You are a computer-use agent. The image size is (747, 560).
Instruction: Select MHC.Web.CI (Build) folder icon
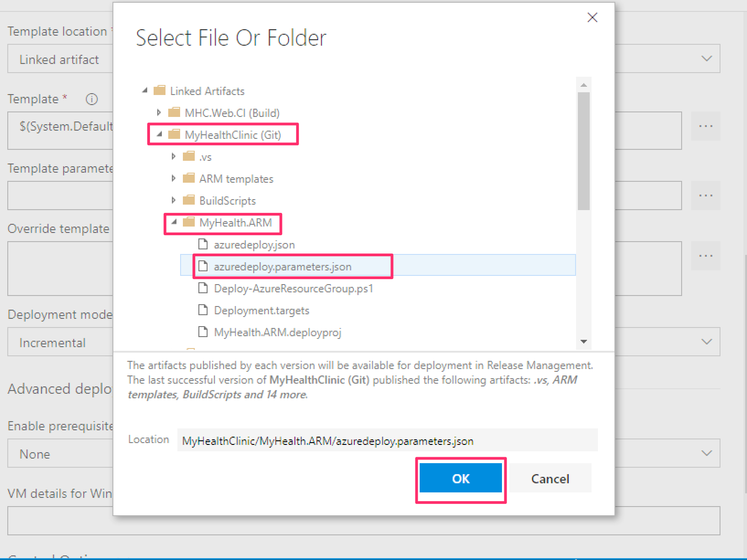[x=174, y=112]
